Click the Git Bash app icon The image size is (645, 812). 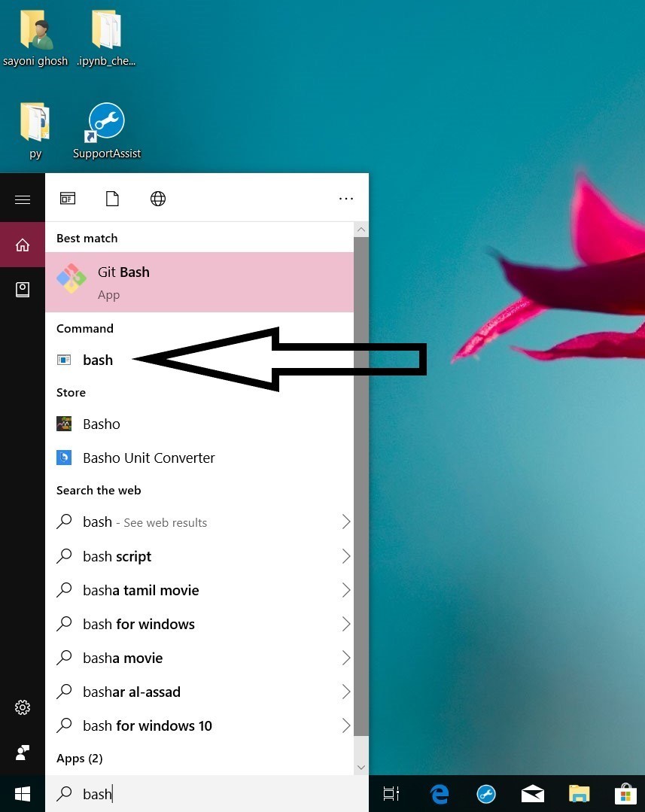[71, 278]
